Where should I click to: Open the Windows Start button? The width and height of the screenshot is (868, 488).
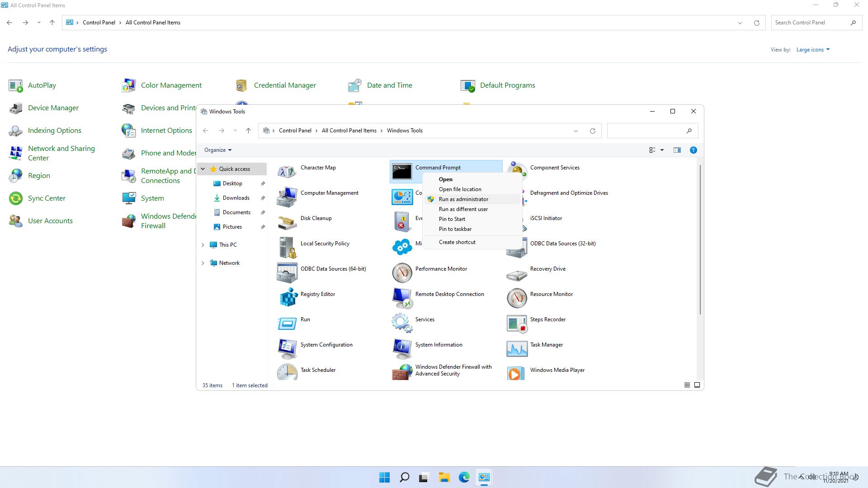(384, 477)
